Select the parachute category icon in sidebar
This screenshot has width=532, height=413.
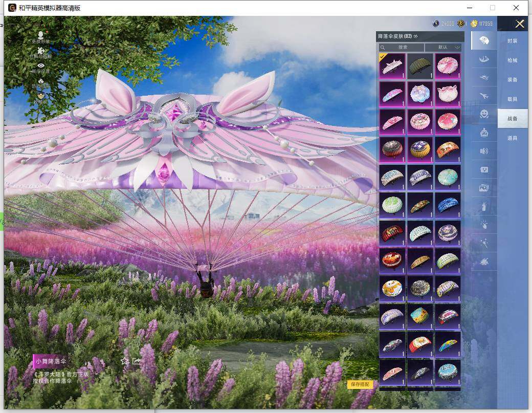coord(484,41)
